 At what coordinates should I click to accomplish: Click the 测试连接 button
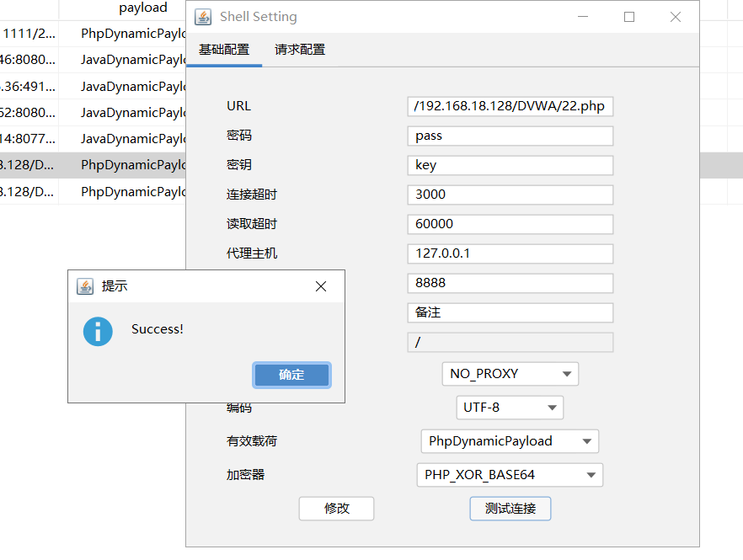click(510, 508)
